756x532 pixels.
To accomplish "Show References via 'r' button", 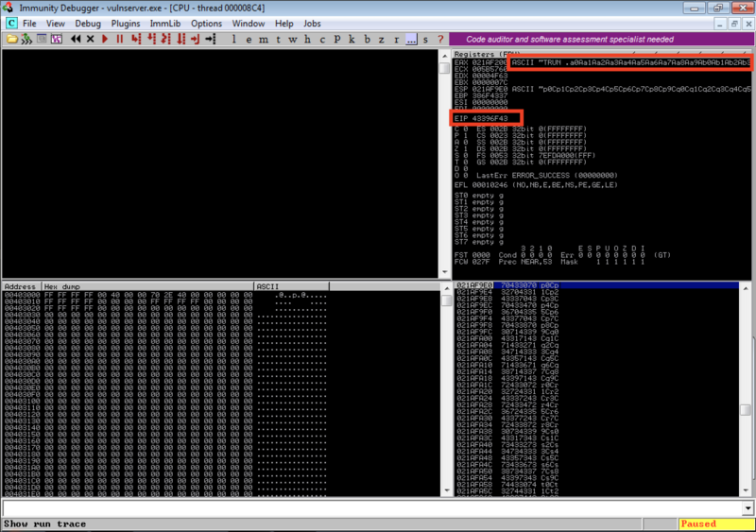I will click(396, 40).
